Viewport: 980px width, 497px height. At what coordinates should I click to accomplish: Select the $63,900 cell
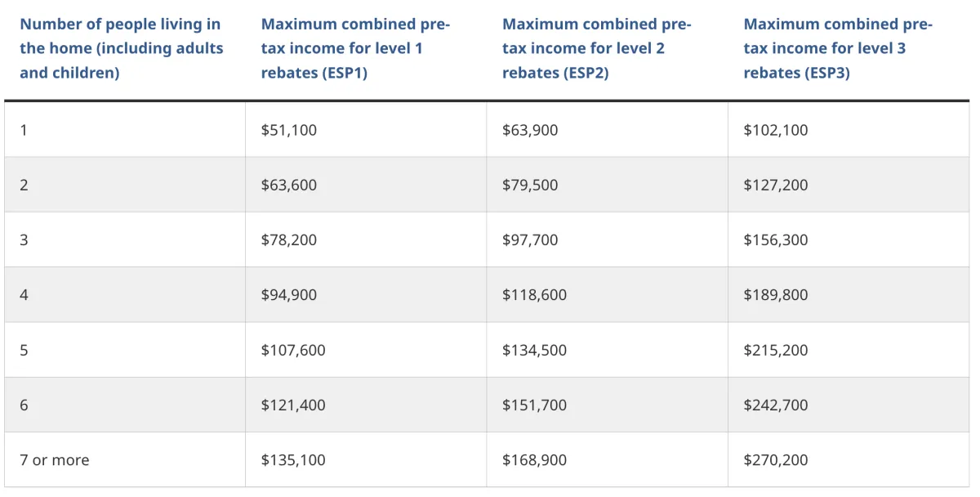pos(530,130)
